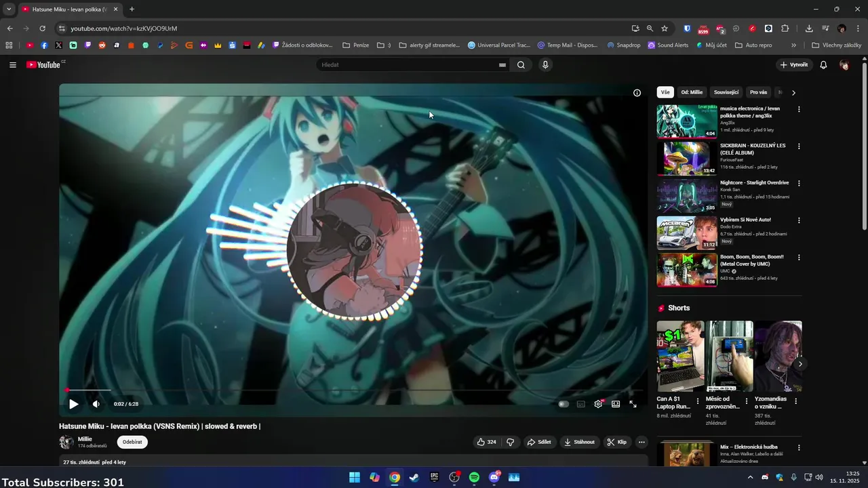Play the video with the play button
The image size is (868, 488).
click(73, 404)
